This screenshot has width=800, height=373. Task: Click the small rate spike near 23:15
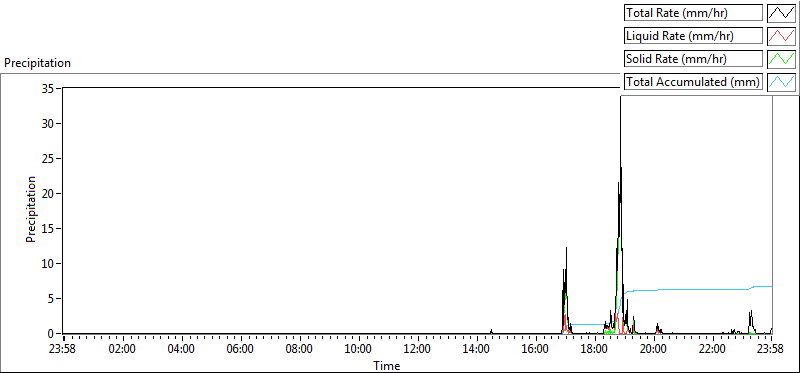(x=751, y=321)
